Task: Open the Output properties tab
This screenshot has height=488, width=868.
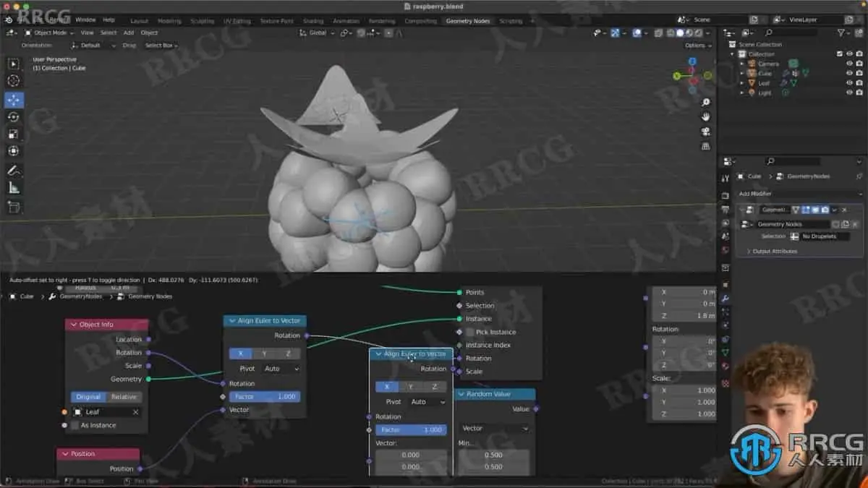Action: (726, 210)
